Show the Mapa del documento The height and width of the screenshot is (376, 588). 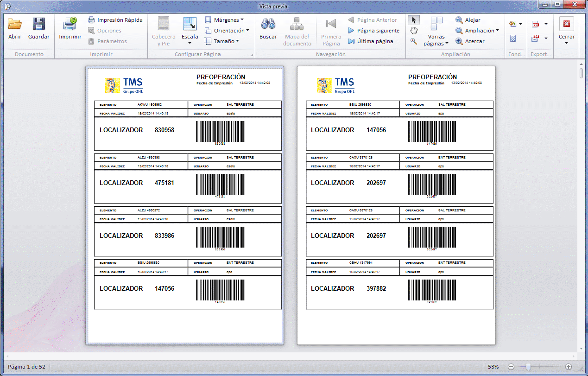click(x=297, y=32)
